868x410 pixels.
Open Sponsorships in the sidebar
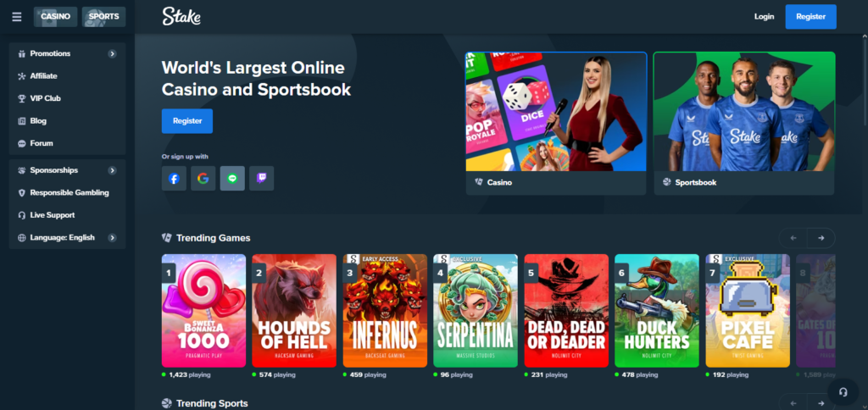click(x=68, y=170)
